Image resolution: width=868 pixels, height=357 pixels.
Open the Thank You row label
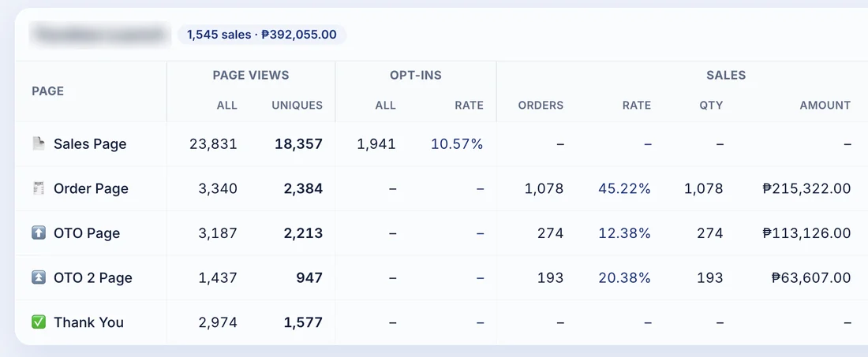coord(88,323)
